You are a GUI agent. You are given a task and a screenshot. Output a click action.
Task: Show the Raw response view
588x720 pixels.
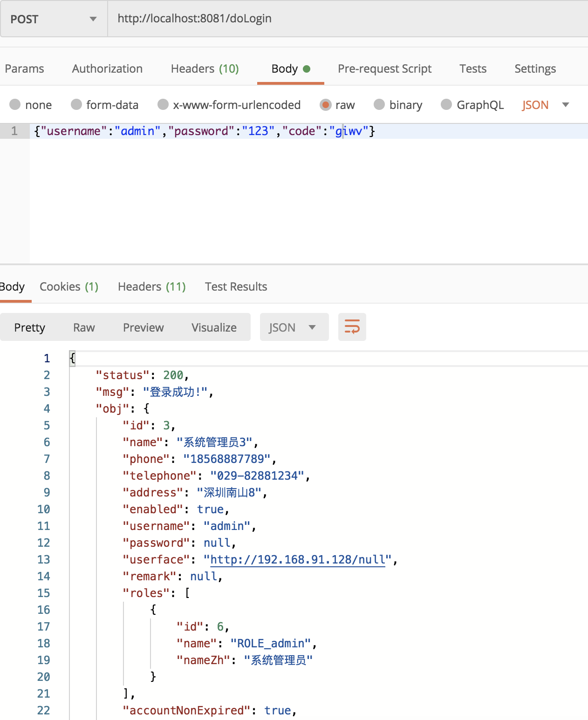84,327
